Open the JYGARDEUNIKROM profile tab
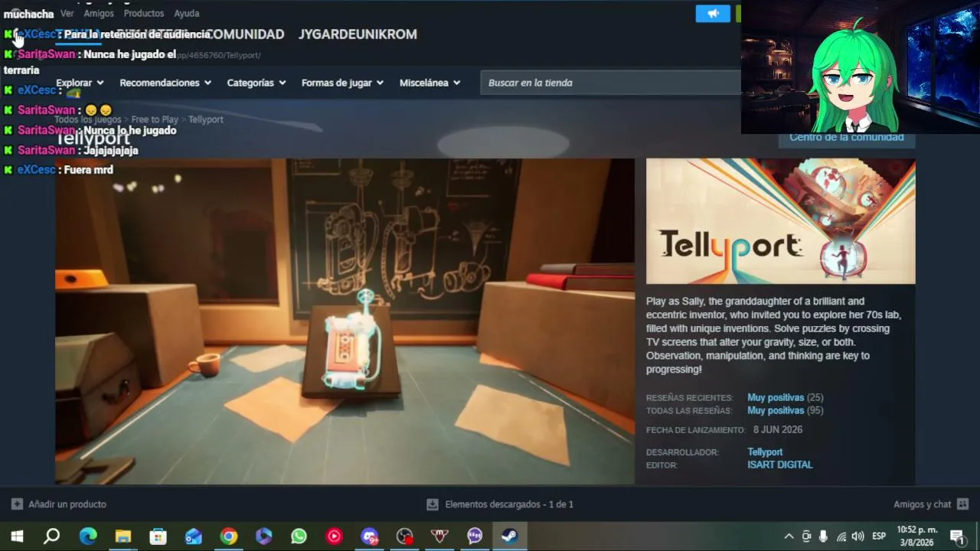This screenshot has width=980, height=551. pyautogui.click(x=358, y=34)
